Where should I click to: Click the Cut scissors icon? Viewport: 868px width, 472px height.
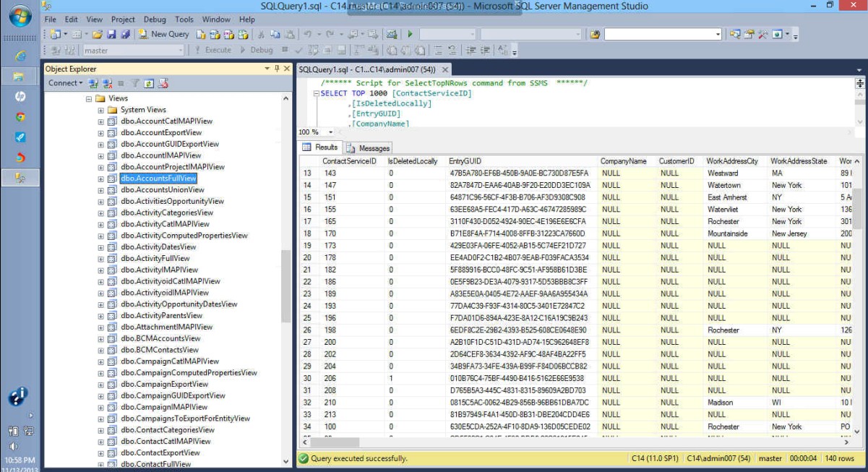(x=262, y=34)
